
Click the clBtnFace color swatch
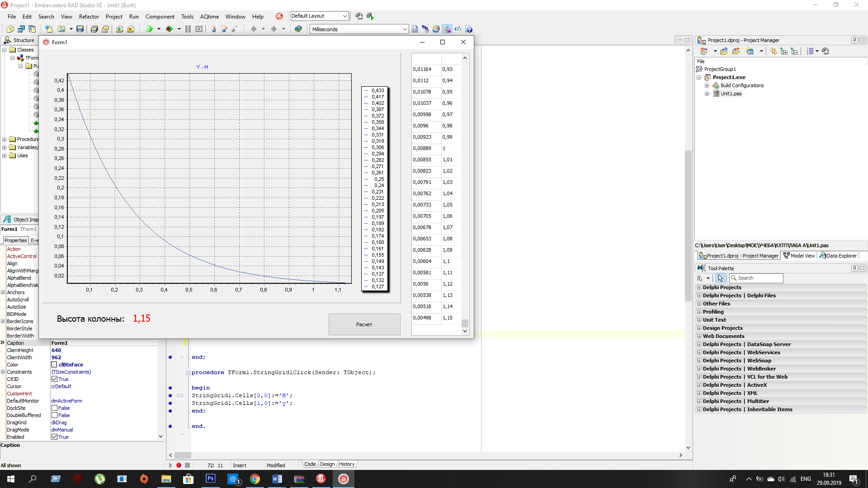coord(54,365)
